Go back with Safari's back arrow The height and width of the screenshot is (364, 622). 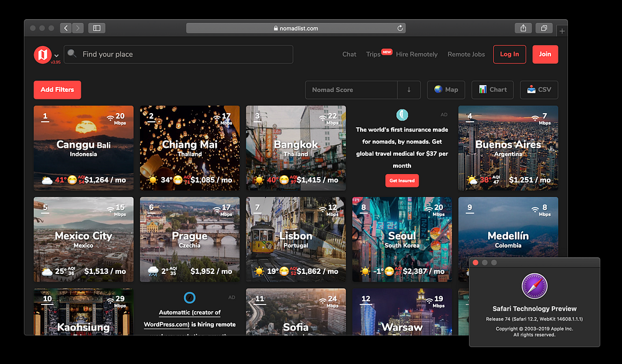click(66, 28)
